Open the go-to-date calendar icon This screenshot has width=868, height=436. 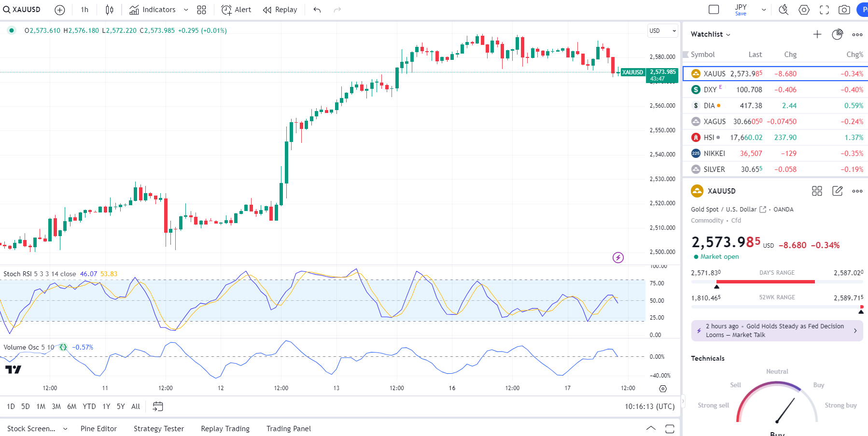click(158, 407)
